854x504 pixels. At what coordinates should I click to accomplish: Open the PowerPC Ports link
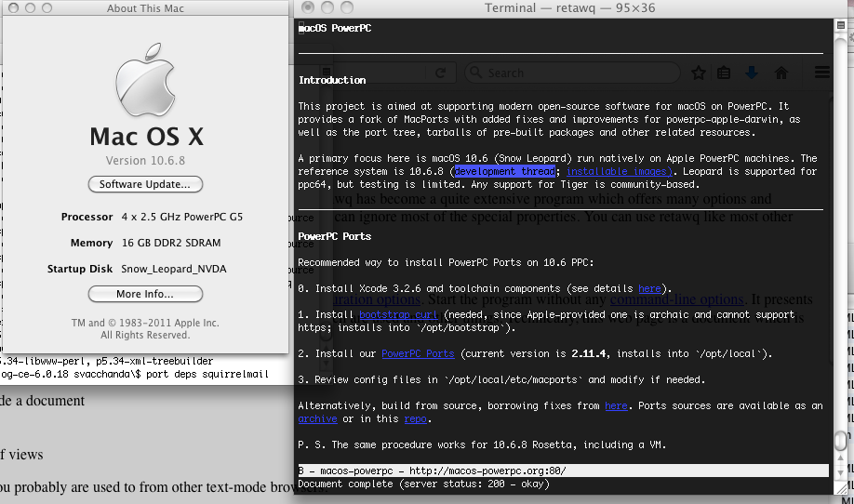pos(418,353)
